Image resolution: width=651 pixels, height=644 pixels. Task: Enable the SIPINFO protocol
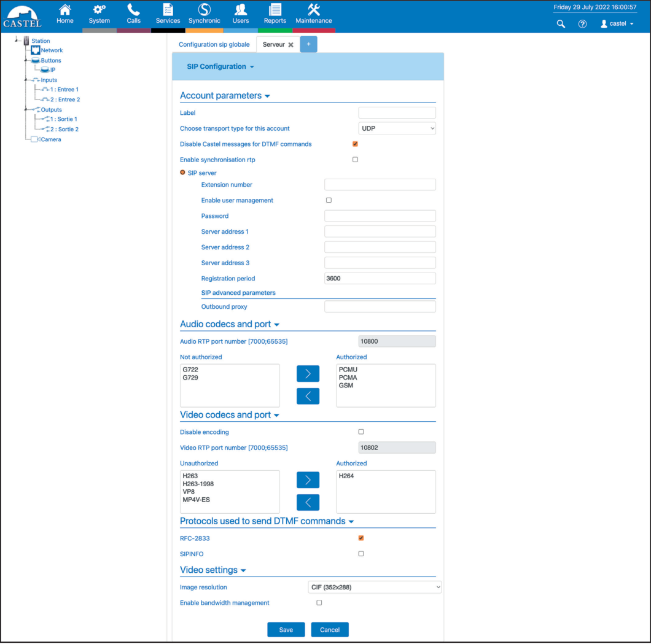[361, 553]
